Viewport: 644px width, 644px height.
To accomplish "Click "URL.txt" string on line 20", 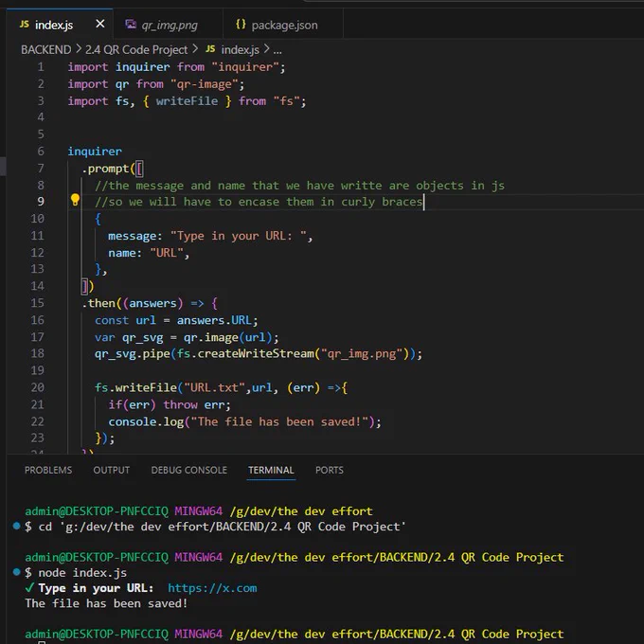I will pos(214,387).
